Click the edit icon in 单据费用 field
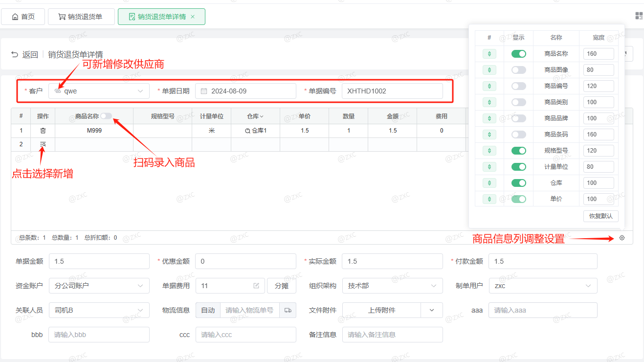The width and height of the screenshot is (644, 362). (256, 286)
